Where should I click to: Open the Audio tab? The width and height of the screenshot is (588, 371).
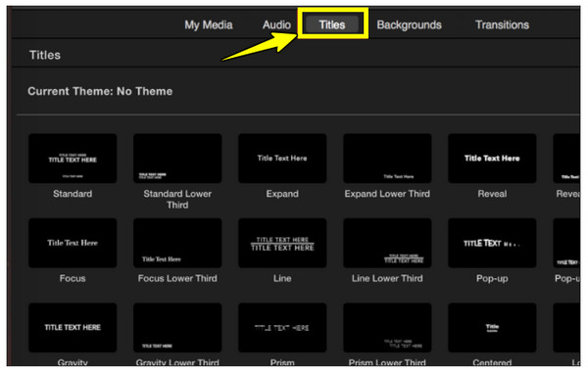tap(276, 24)
